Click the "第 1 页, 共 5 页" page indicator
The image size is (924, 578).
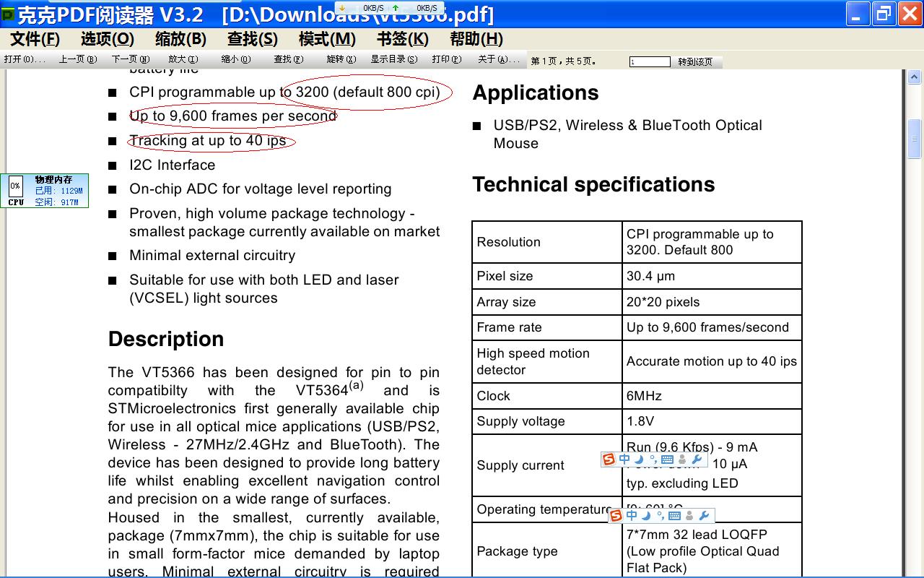coord(564,61)
